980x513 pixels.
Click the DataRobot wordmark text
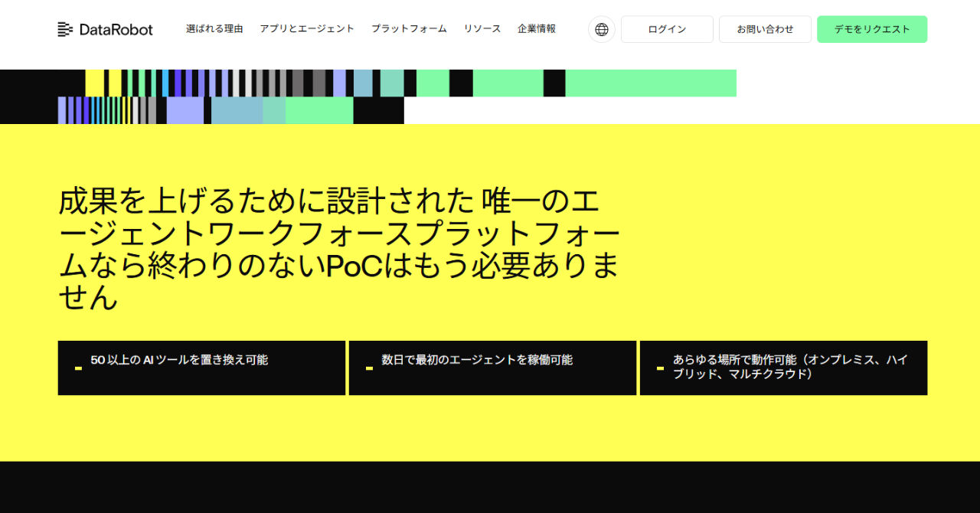[116, 30]
